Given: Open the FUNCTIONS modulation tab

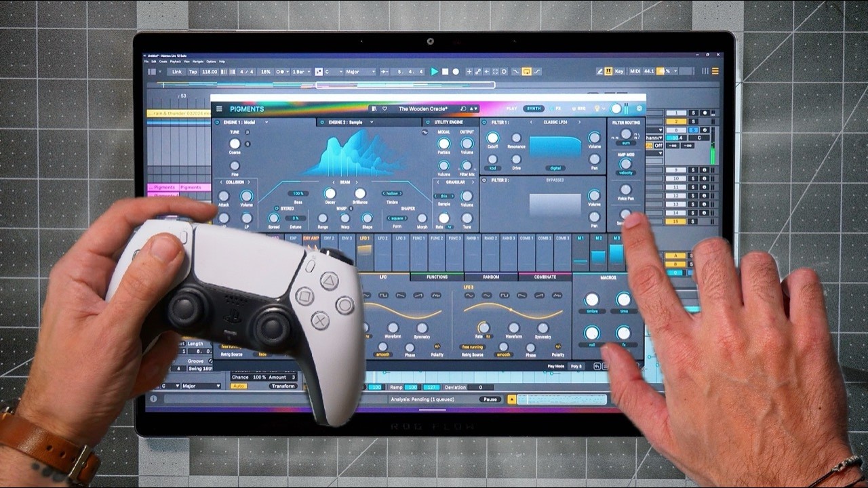Looking at the screenshot, I should point(437,277).
